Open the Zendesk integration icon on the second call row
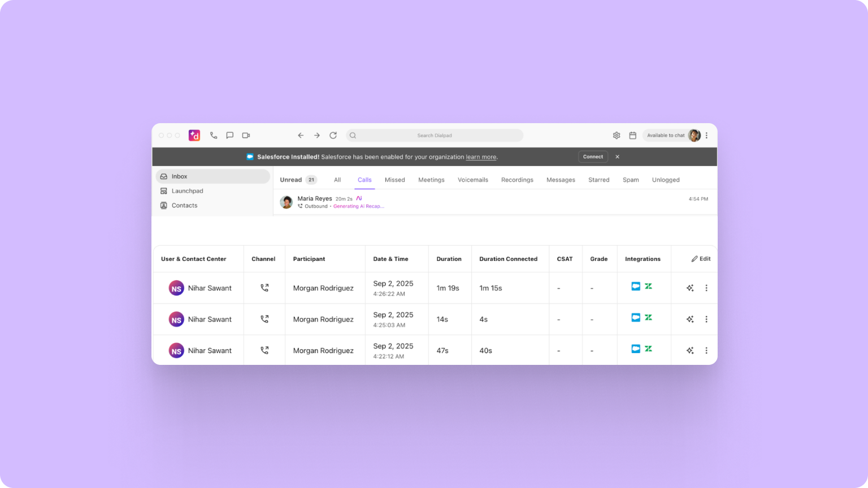868x488 pixels. [x=648, y=317]
